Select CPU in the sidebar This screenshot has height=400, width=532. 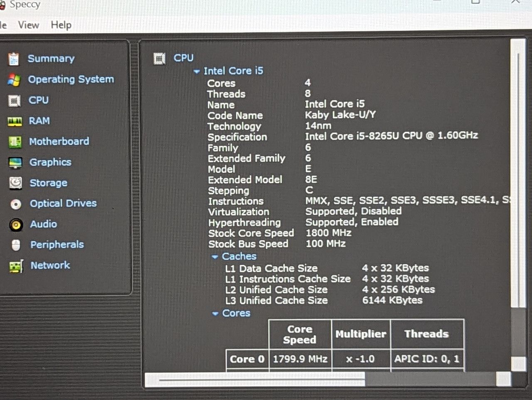click(39, 100)
